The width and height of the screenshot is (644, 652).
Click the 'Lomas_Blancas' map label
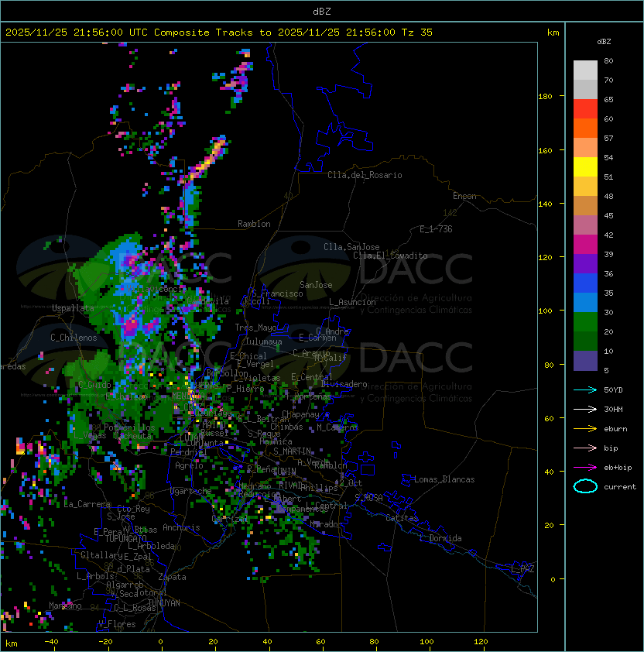click(x=444, y=479)
